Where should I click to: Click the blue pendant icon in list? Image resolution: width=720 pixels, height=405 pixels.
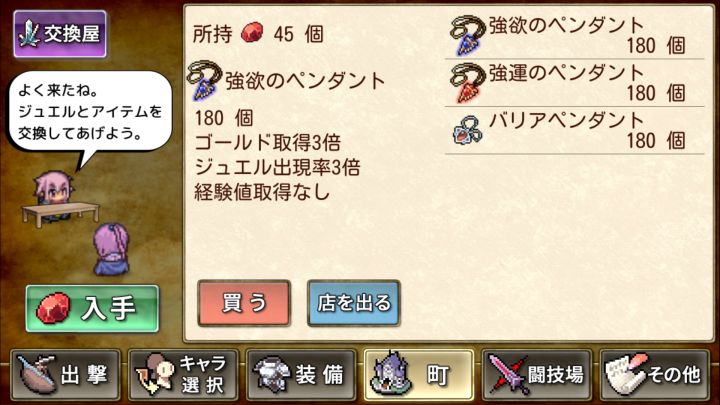[467, 35]
